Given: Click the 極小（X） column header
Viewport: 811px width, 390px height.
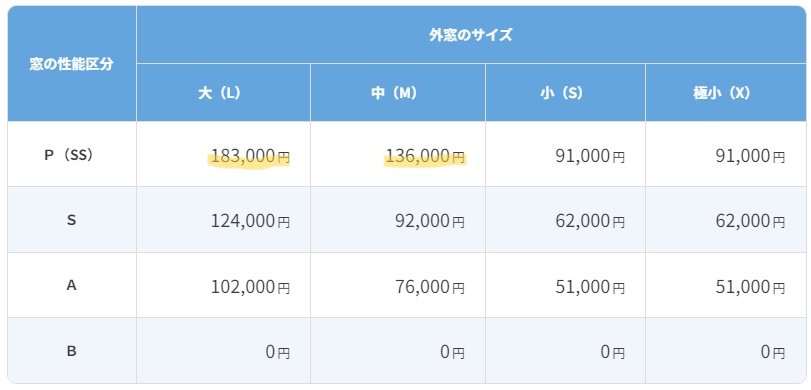Looking at the screenshot, I should click(726, 93).
